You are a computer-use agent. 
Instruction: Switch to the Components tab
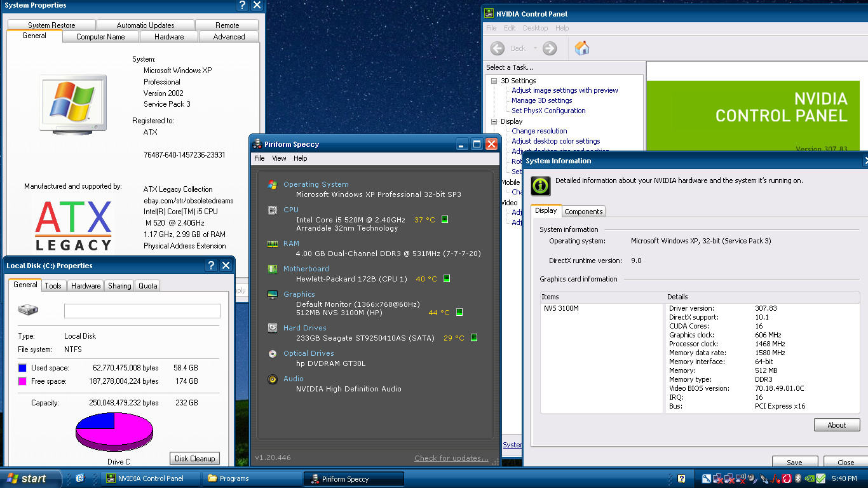[583, 212]
